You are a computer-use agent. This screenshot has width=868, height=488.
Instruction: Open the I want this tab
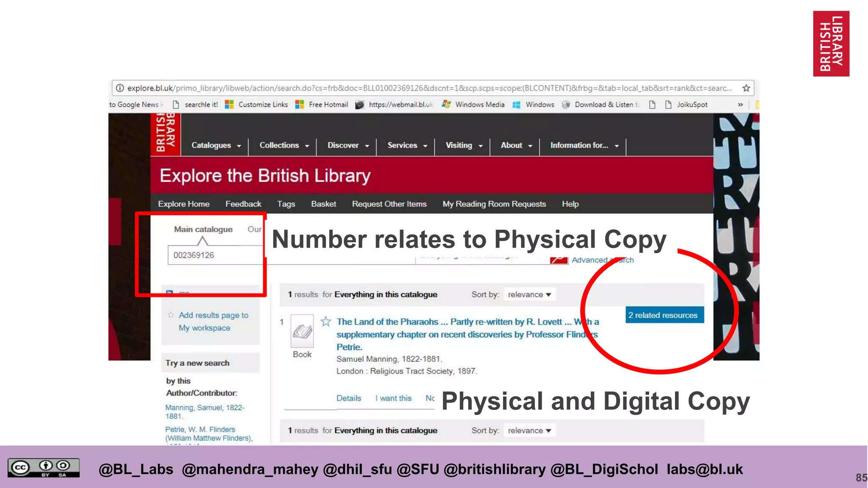(393, 398)
